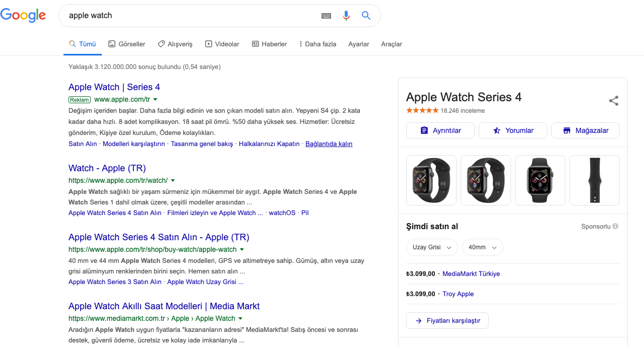Click the Sponsorlu info icon

615,227
